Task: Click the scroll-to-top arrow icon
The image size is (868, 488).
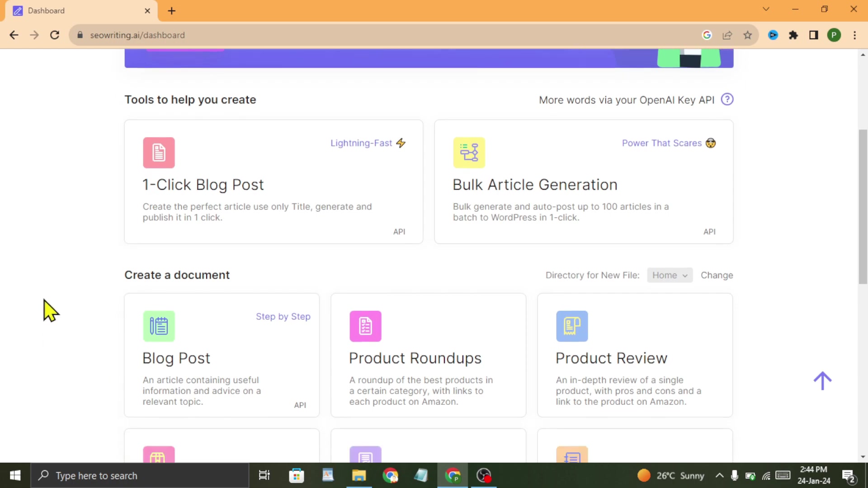Action: pos(822,381)
